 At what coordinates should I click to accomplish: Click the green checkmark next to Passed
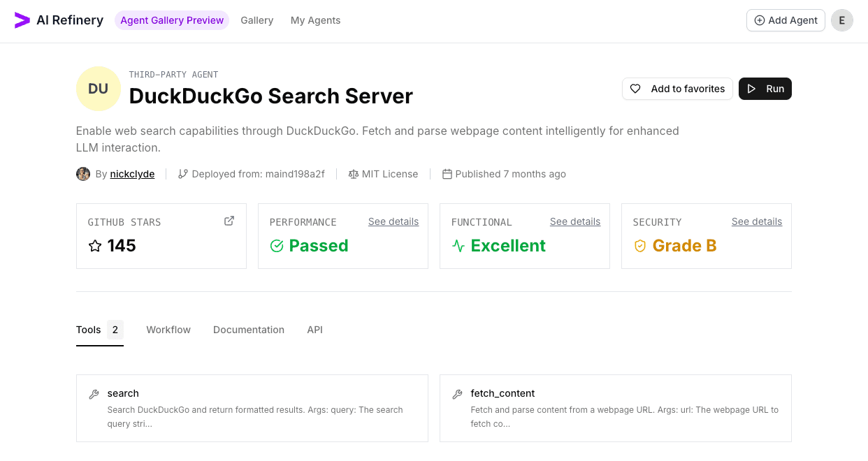tap(277, 246)
